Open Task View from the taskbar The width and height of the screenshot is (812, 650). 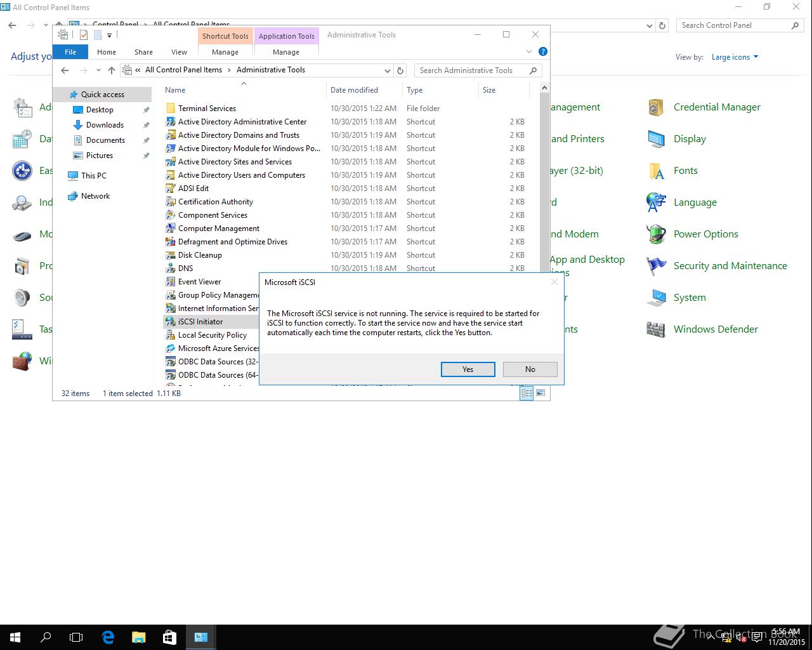pyautogui.click(x=76, y=637)
